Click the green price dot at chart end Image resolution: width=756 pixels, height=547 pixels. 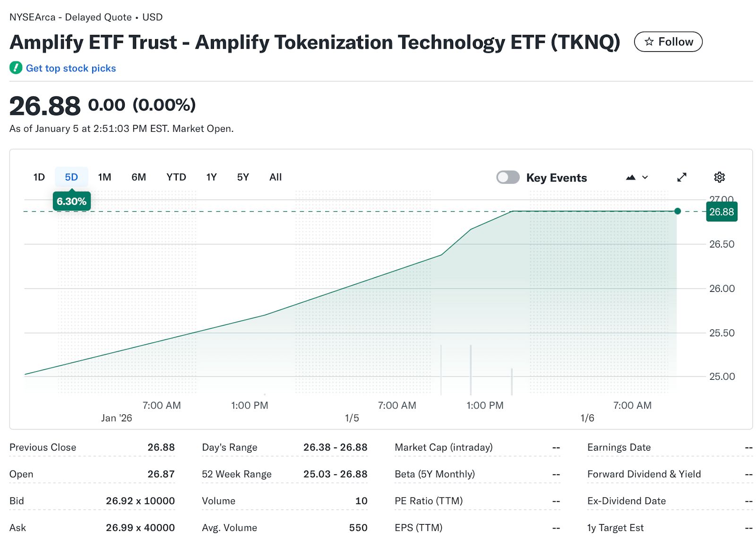coord(678,212)
